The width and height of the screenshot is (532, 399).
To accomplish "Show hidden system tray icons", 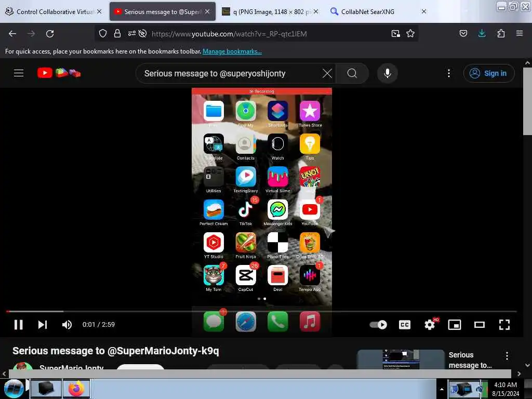I will click(x=442, y=389).
